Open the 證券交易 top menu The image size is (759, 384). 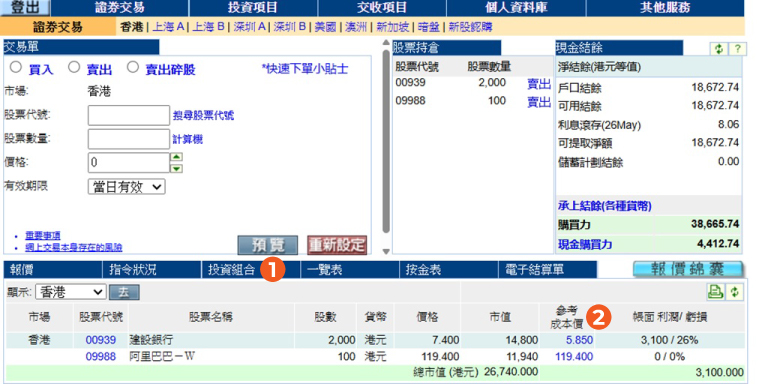pos(120,8)
